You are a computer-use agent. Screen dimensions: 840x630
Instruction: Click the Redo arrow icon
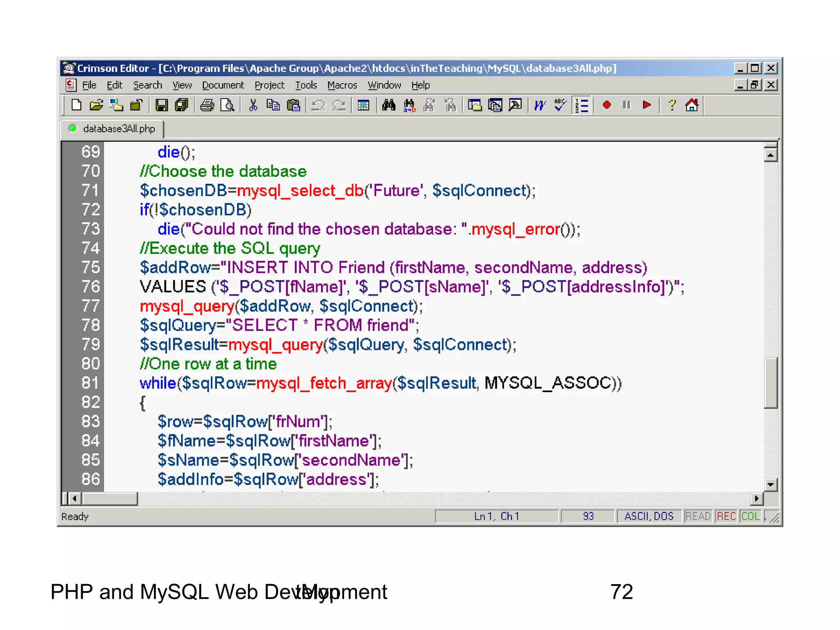(339, 105)
